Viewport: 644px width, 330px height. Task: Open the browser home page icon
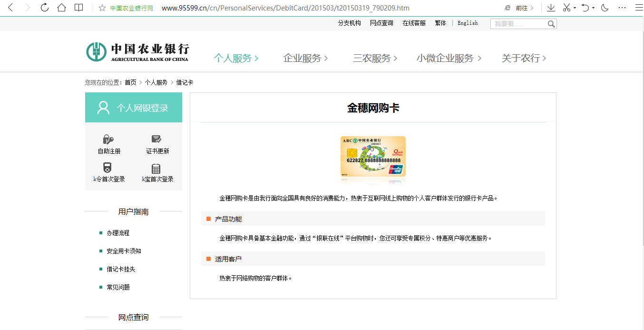point(61,8)
